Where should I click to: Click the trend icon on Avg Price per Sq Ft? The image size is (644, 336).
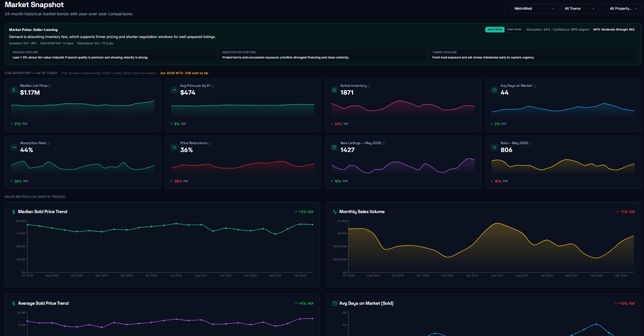pyautogui.click(x=174, y=90)
